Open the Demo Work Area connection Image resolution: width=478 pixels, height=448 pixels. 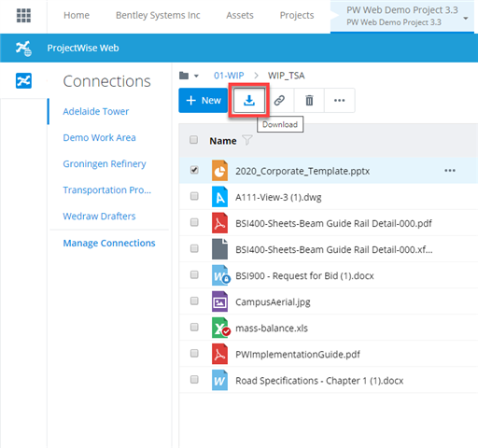coord(99,137)
